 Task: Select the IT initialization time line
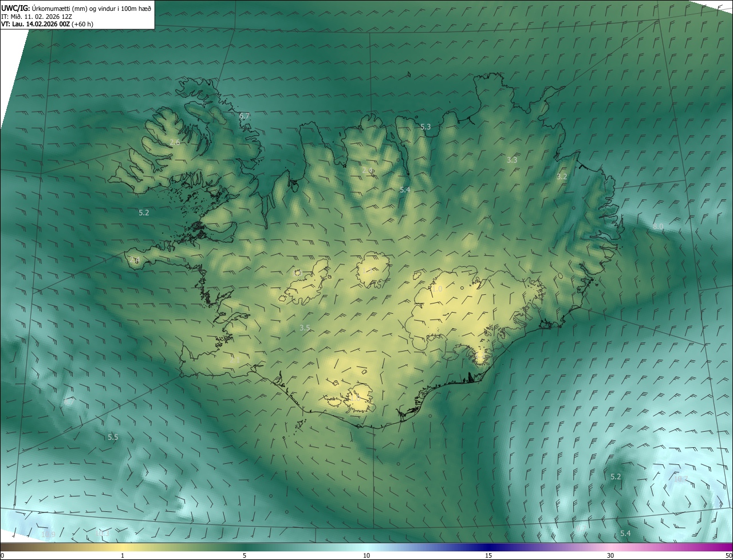tap(37, 16)
